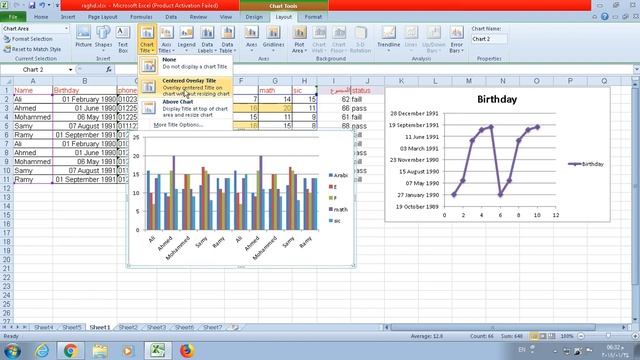Open More Title Options

178,125
